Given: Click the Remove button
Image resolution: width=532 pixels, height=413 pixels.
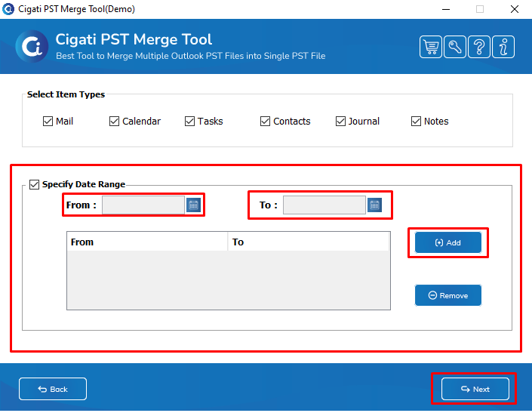Looking at the screenshot, I should tap(447, 295).
